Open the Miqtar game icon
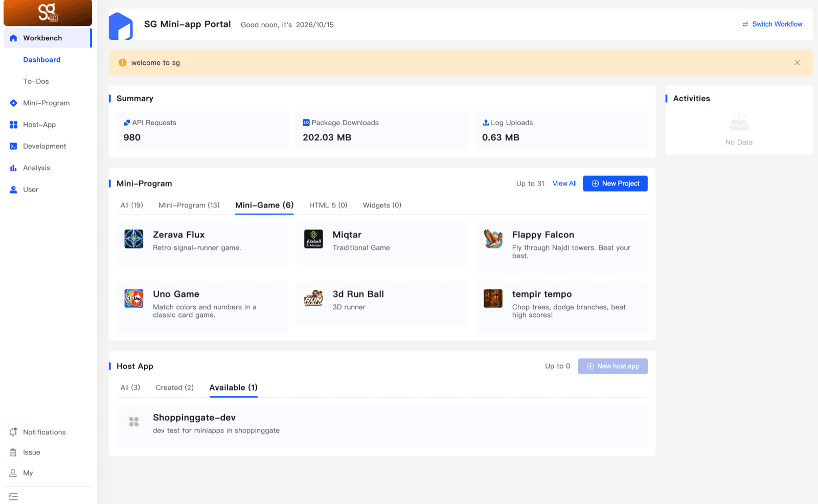818x504 pixels. (x=313, y=239)
